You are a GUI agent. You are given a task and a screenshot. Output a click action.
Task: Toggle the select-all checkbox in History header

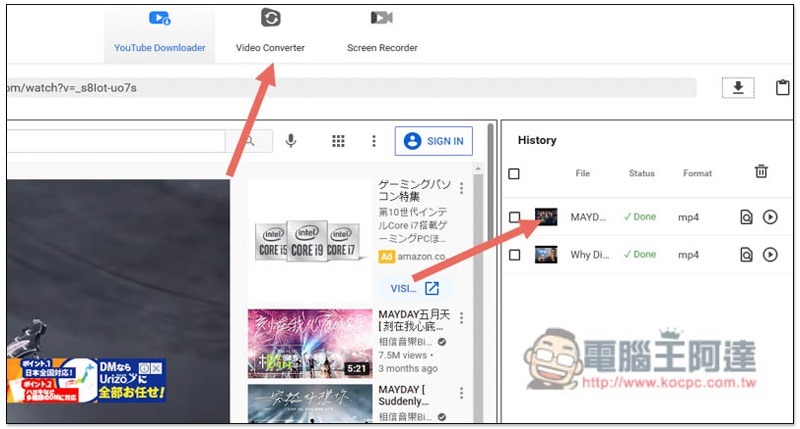[x=514, y=174]
